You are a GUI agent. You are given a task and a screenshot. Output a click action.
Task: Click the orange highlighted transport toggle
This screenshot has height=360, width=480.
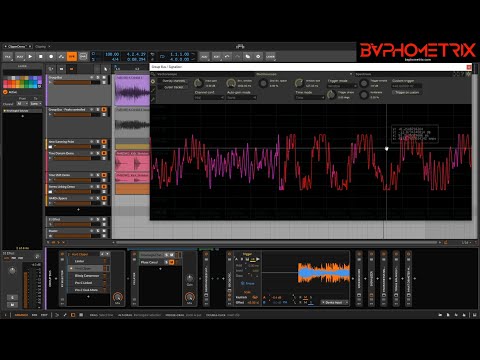72,57
